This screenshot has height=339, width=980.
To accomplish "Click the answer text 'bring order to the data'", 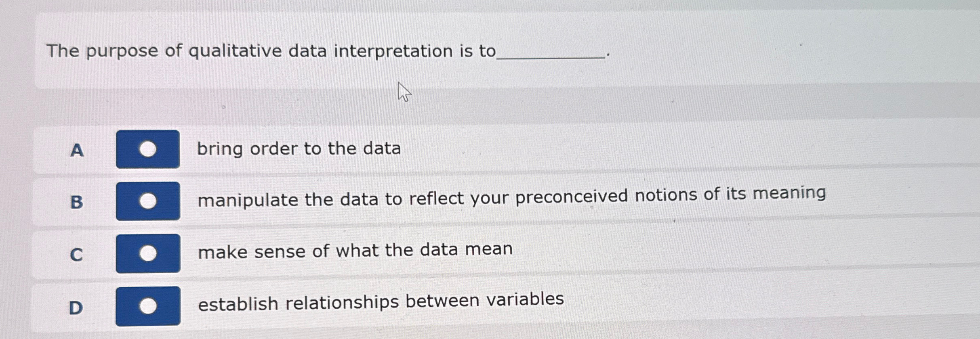I will pyautogui.click(x=299, y=149).
